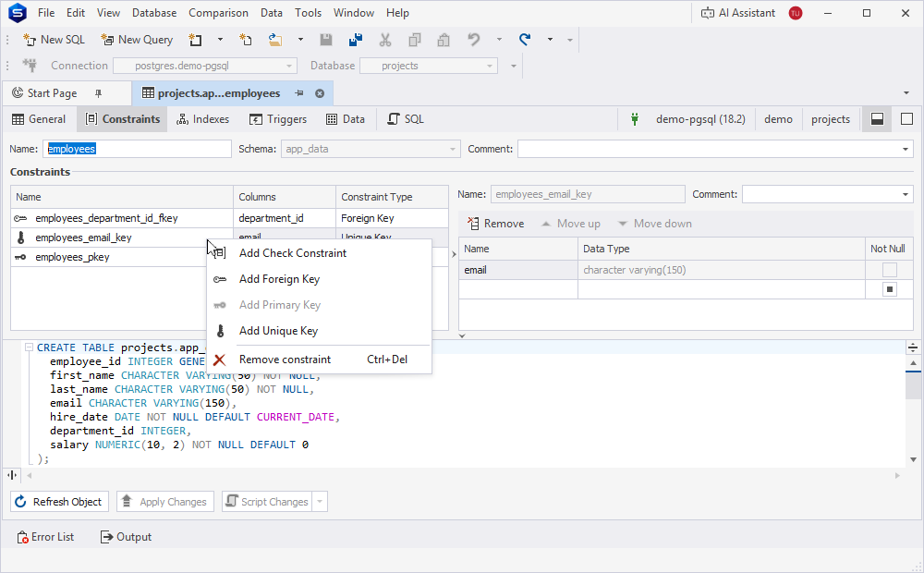Click the Move down button
This screenshot has height=573, width=924.
pyautogui.click(x=654, y=224)
